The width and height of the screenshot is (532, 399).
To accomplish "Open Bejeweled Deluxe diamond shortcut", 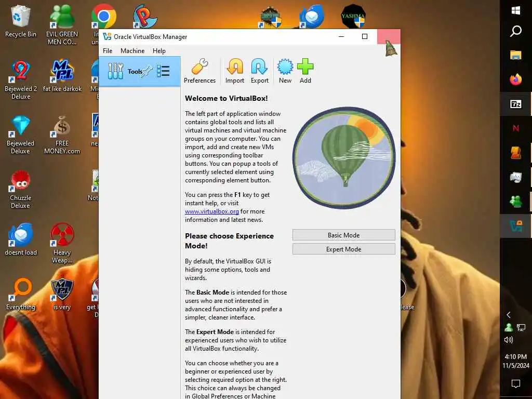I will [20, 135].
